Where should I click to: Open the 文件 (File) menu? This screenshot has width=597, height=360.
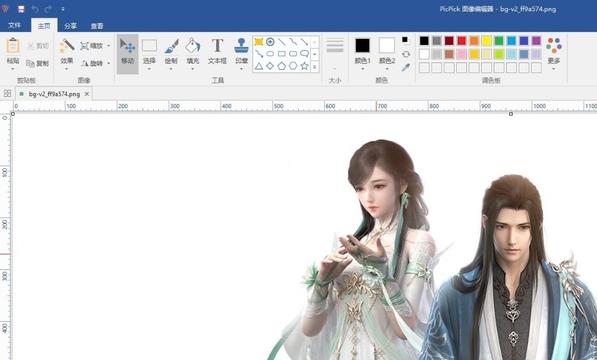tap(14, 25)
